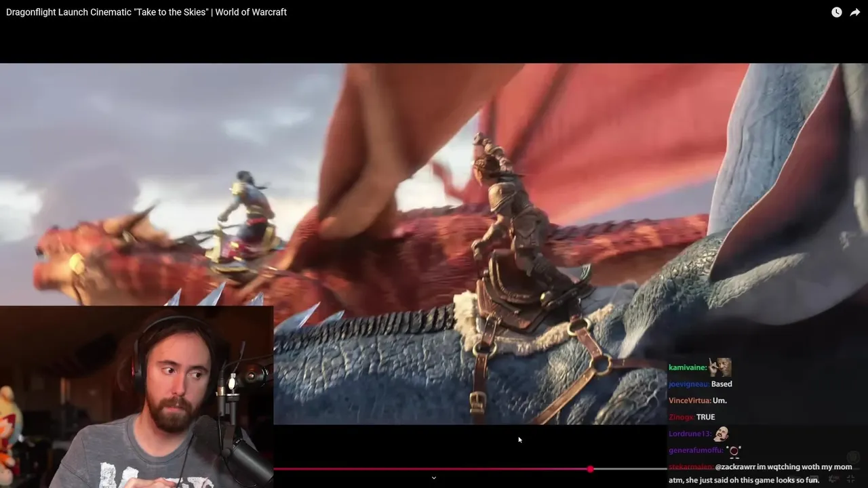Select chat username generafumoffu
This screenshot has height=488, width=868.
[x=696, y=450]
